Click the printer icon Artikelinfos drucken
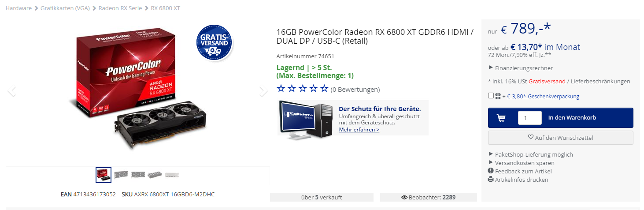Screen dimensions: 644x210 pyautogui.click(x=491, y=180)
